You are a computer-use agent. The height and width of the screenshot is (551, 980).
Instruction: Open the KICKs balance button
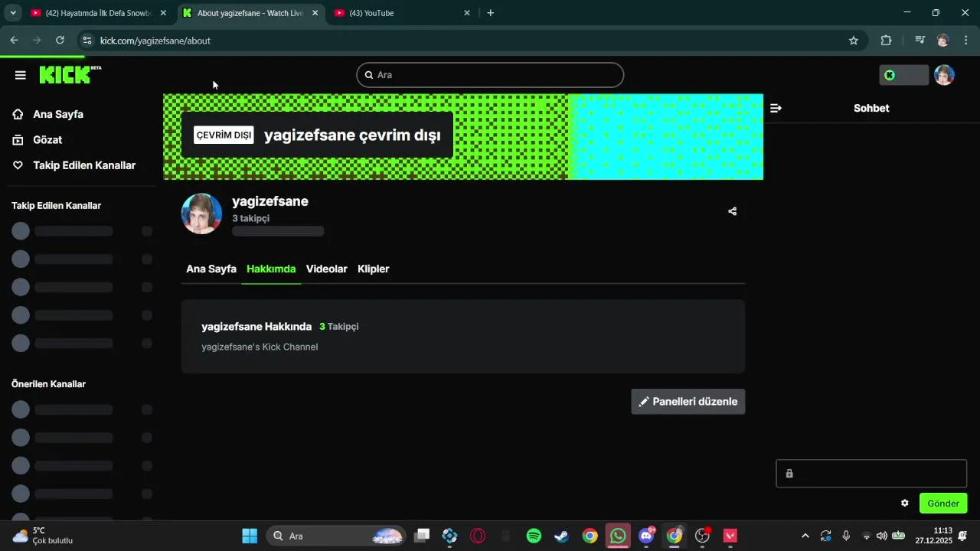click(x=903, y=75)
